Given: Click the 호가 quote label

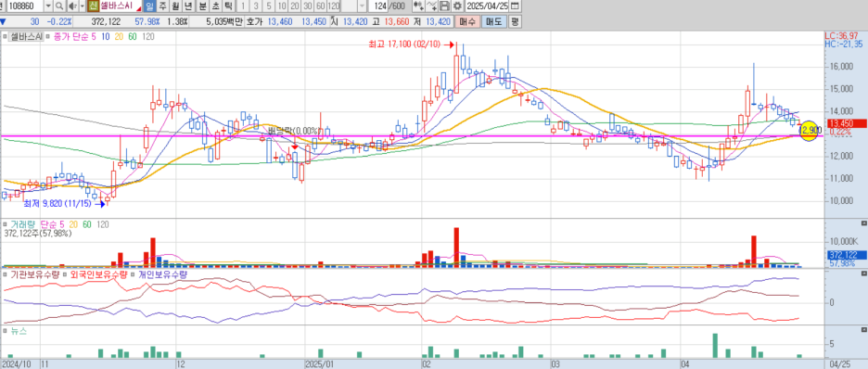Looking at the screenshot, I should tap(255, 21).
